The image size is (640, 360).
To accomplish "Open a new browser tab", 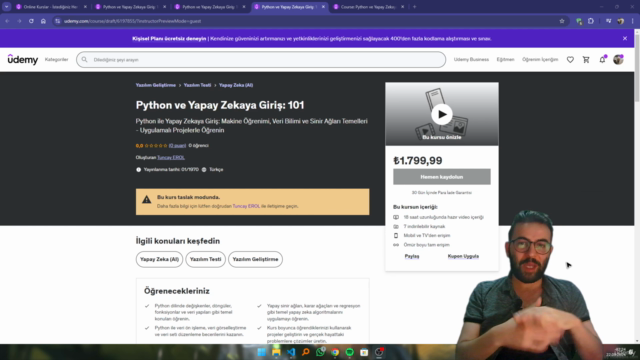I will coord(414,7).
